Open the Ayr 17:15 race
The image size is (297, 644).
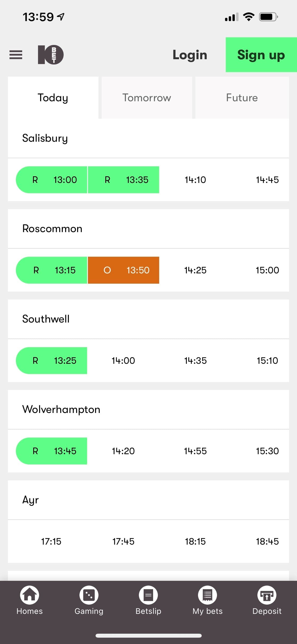(51, 541)
